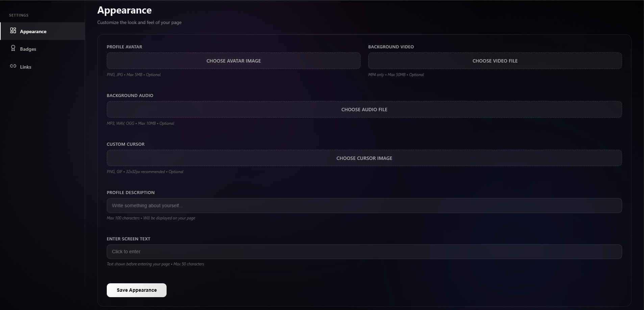644x310 pixels.
Task: Go to the Badges settings page
Action: [28, 49]
